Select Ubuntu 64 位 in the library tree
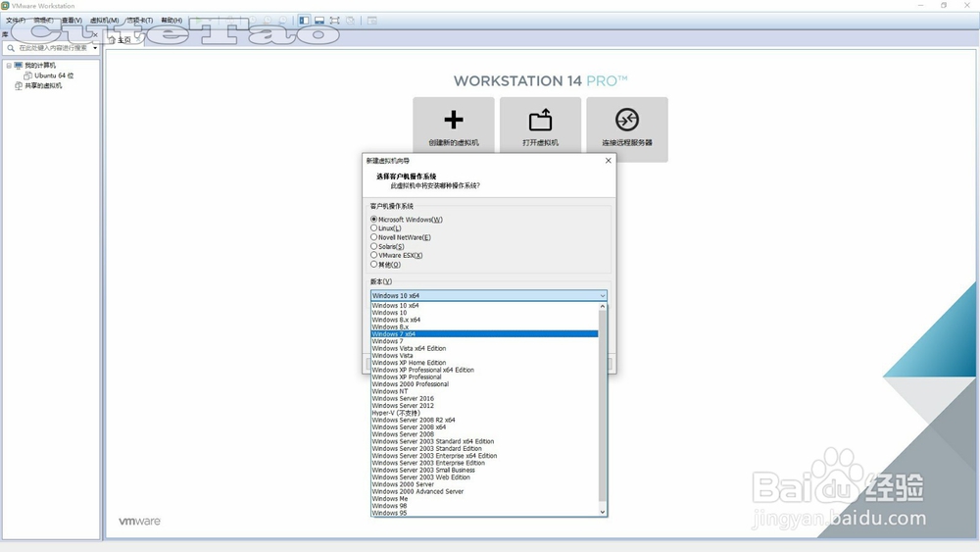Viewport: 980px width, 552px height. (54, 75)
